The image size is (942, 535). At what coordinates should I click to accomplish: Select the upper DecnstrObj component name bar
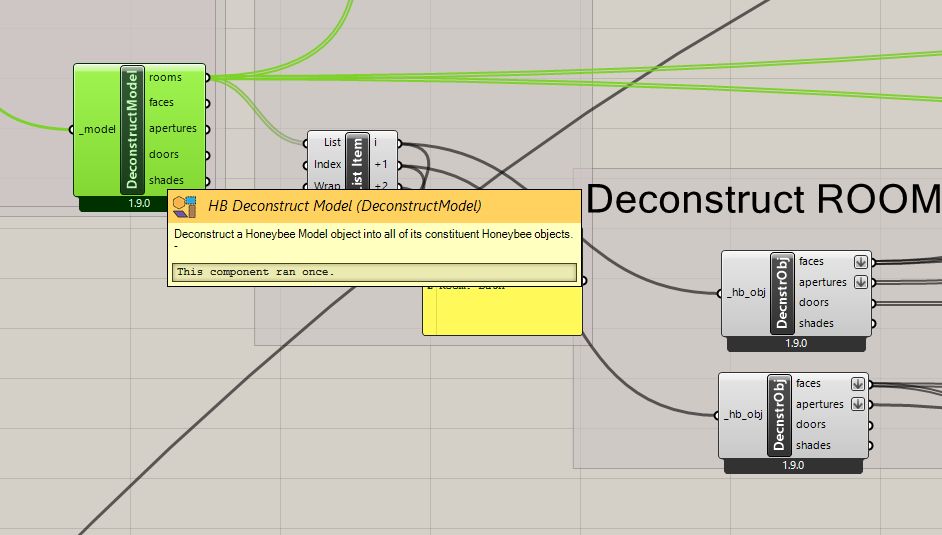coord(783,292)
